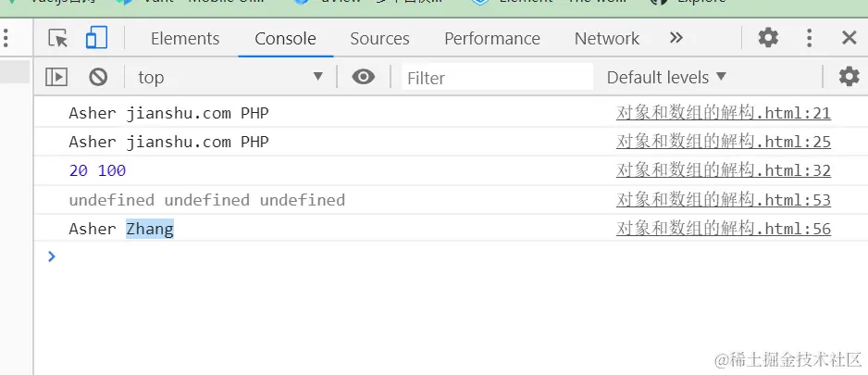Click the live expression eye icon
This screenshot has width=868, height=375.
[364, 77]
